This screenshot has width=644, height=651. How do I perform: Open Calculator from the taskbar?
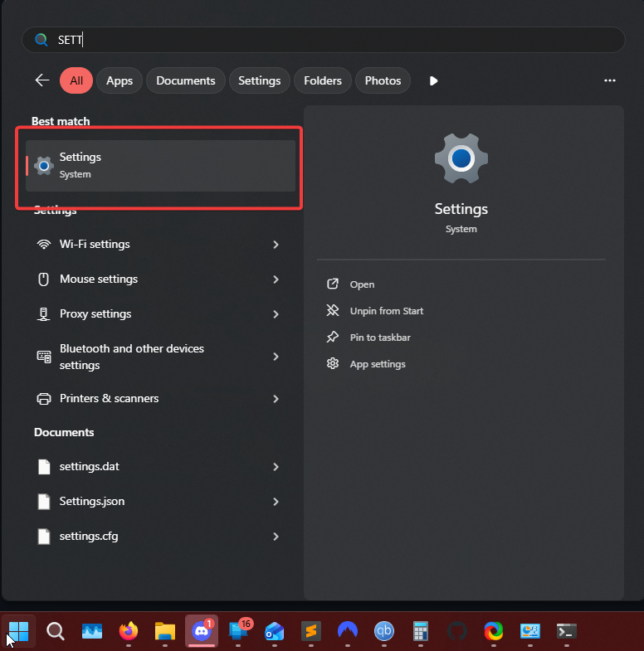(x=421, y=631)
